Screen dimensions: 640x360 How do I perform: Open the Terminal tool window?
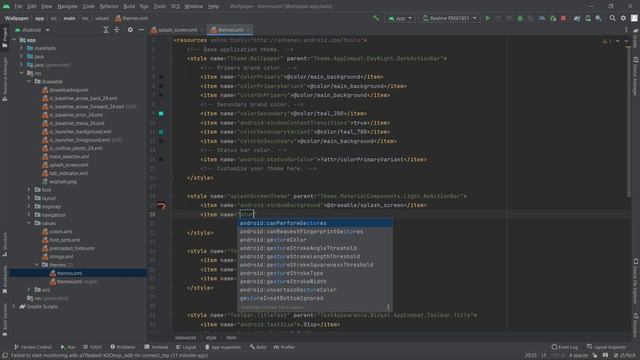pos(156,347)
